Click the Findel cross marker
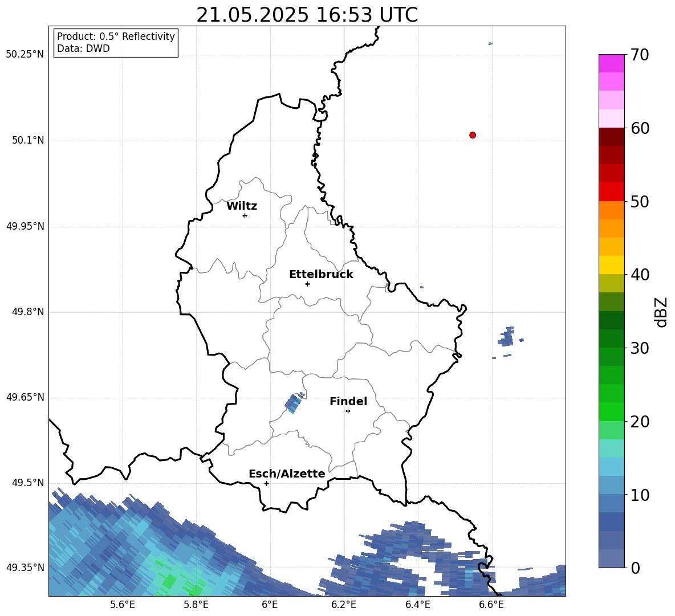Screen dimensions: 675x616 pos(348,411)
